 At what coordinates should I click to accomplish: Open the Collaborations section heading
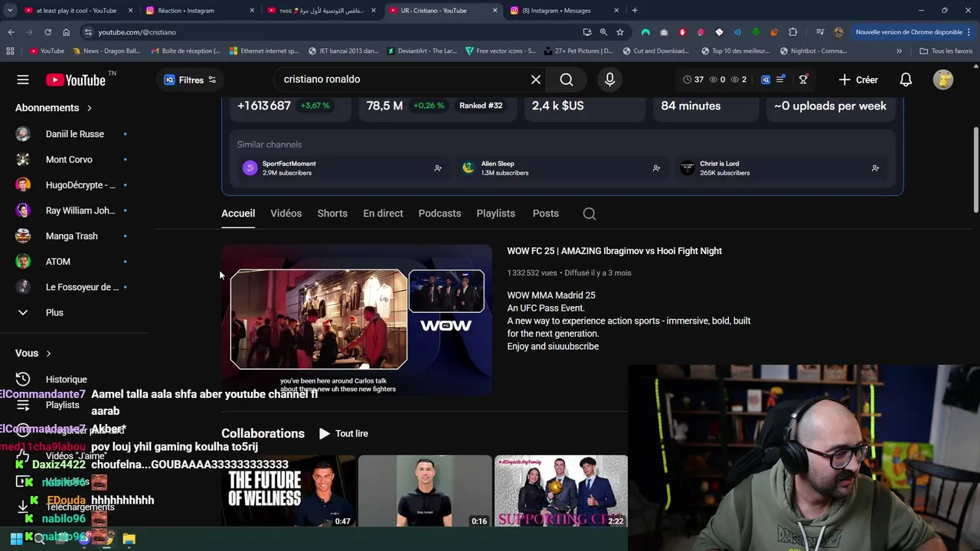(x=263, y=434)
